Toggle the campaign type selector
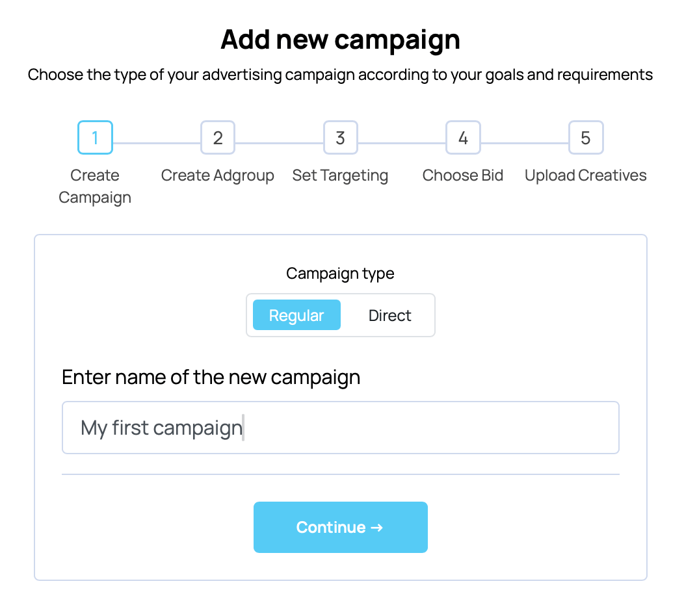 coord(341,315)
